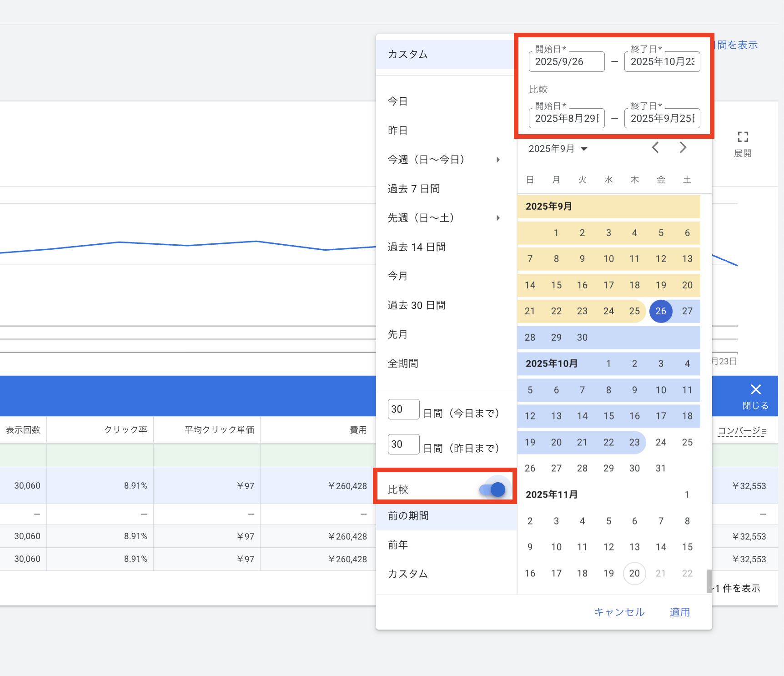This screenshot has height=676, width=784.
Task: Expand the 今週（日〜今日）submenu arrow
Action: tap(498, 160)
